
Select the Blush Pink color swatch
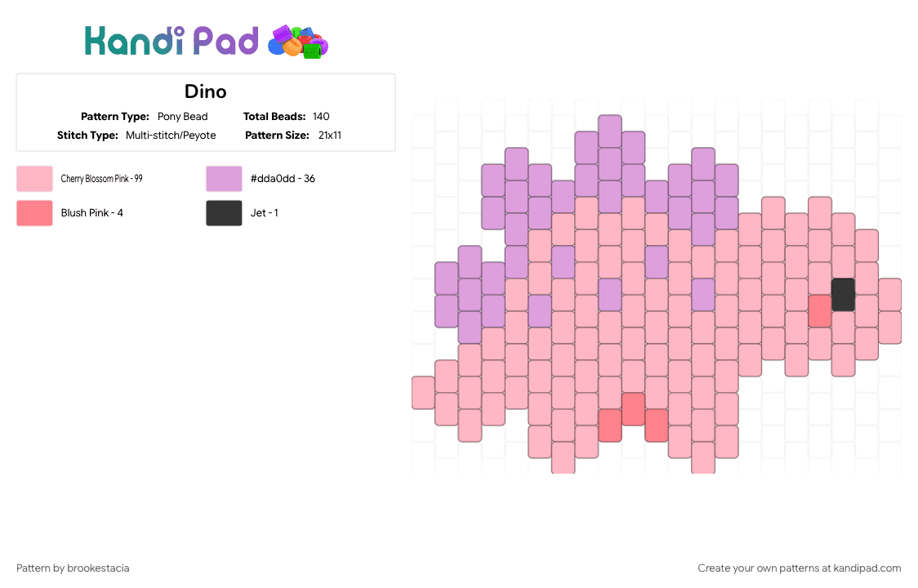(x=34, y=213)
